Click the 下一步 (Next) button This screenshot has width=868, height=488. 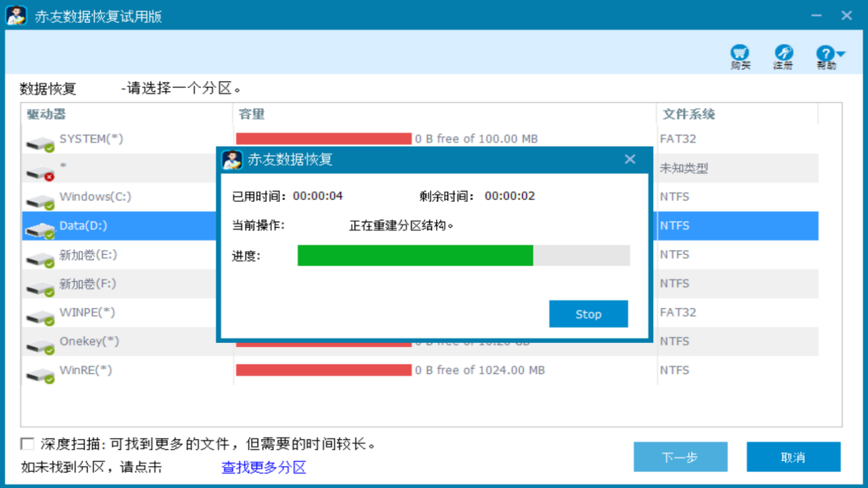click(680, 457)
